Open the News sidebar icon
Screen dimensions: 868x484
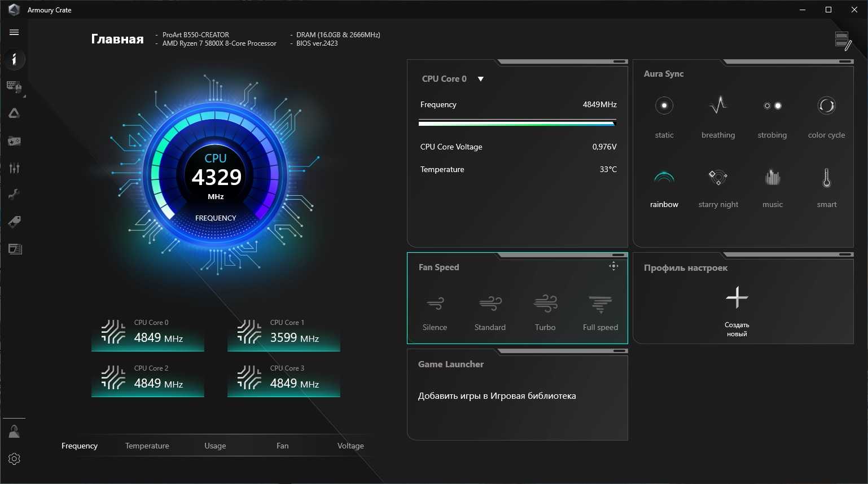14,249
